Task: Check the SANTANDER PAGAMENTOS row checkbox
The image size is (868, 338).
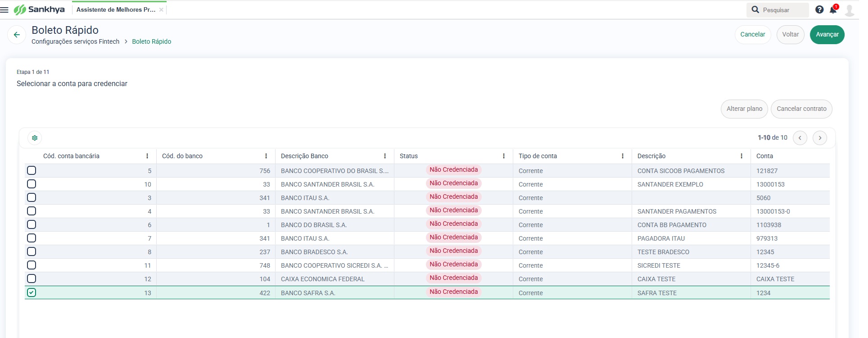Action: pos(32,211)
